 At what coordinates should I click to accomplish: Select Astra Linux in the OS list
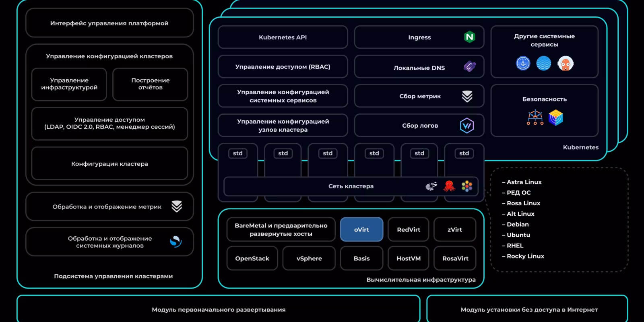[524, 182]
